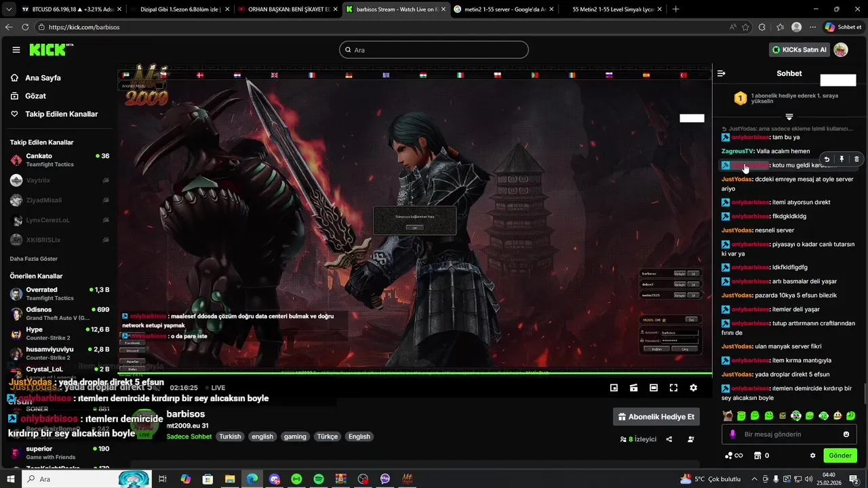Open chat settings gear
This screenshot has width=868, height=488.
coord(812,455)
